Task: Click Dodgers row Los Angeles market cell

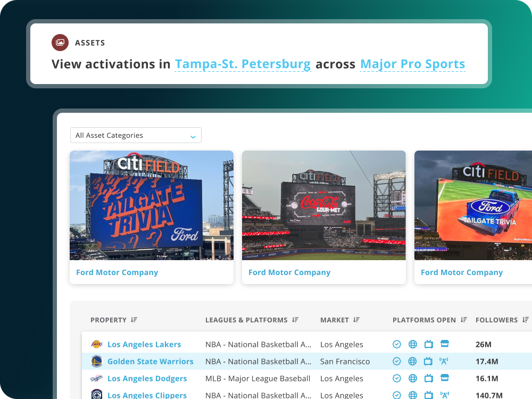Action: coord(342,378)
